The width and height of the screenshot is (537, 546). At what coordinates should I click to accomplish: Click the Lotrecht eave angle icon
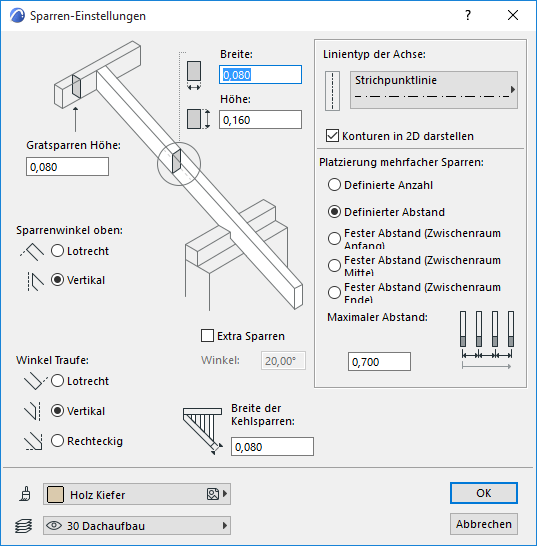[x=36, y=381]
